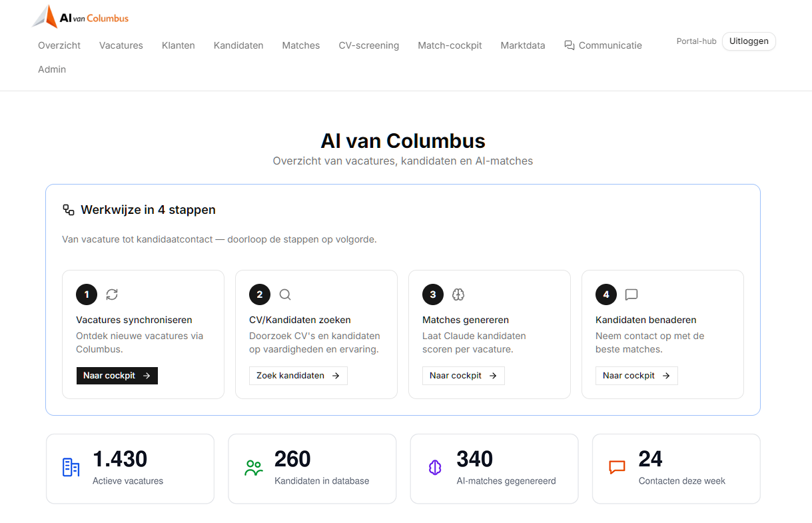Click subtitle Overzicht van vacatures, kandidaten en AI-matches
This screenshot has width=812, height=523.
pos(403,161)
